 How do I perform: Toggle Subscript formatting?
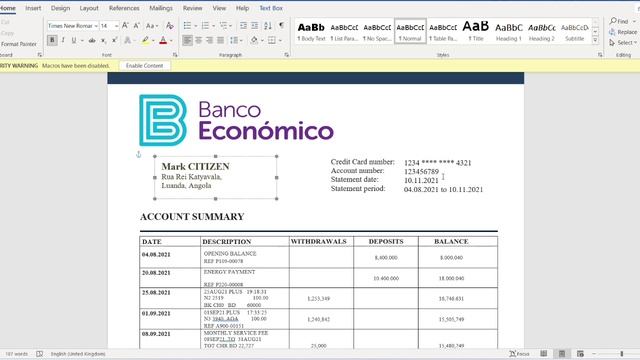coord(104,40)
